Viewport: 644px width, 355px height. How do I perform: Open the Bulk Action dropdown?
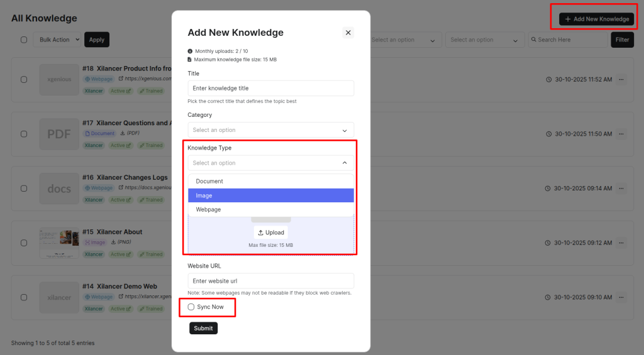[x=57, y=40]
